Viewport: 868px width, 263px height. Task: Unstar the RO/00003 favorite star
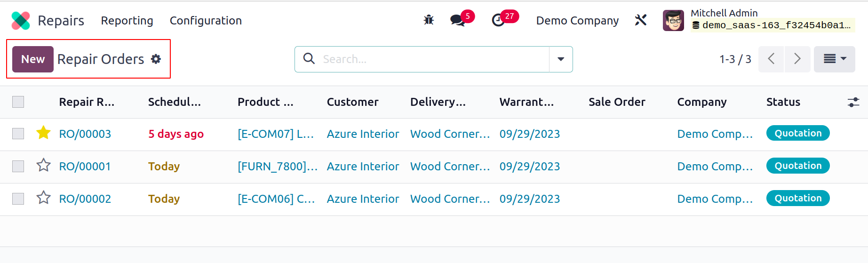pos(43,133)
